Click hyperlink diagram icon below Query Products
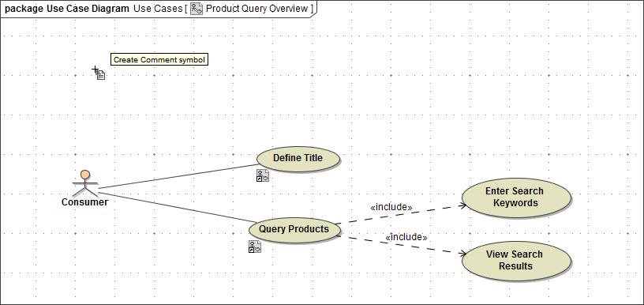Image resolution: width=644 pixels, height=305 pixels. pos(255,247)
